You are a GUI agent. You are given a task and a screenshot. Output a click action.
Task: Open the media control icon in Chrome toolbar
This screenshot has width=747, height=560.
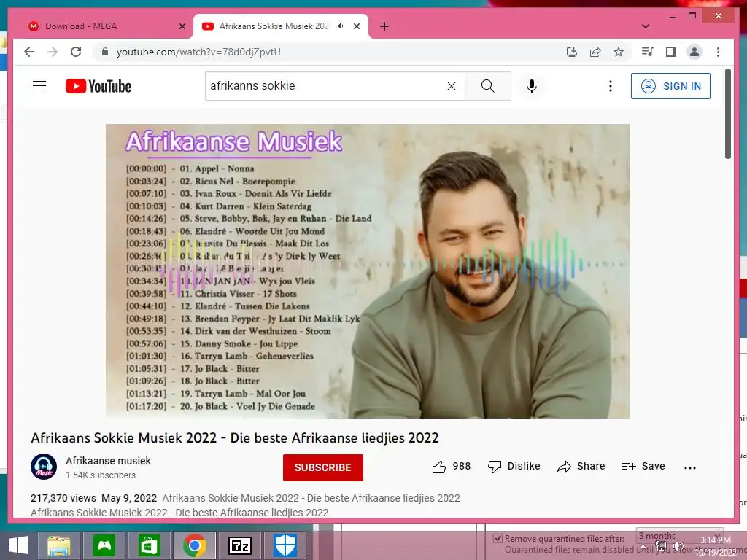(x=648, y=52)
